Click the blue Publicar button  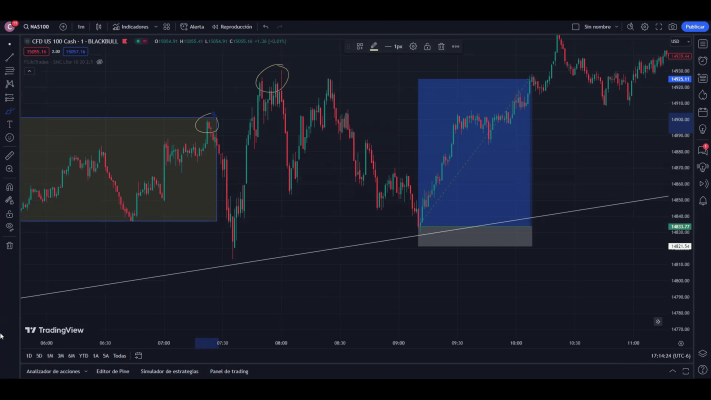pyautogui.click(x=695, y=27)
